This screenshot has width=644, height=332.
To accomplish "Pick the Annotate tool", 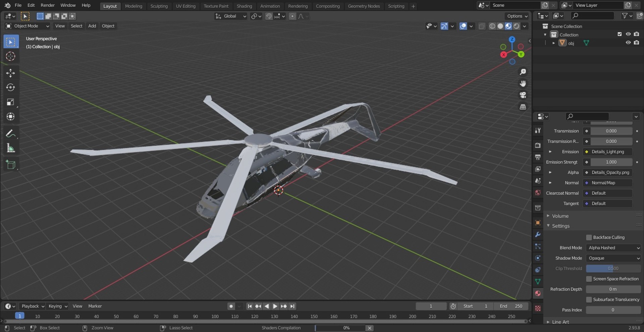I will point(11,134).
